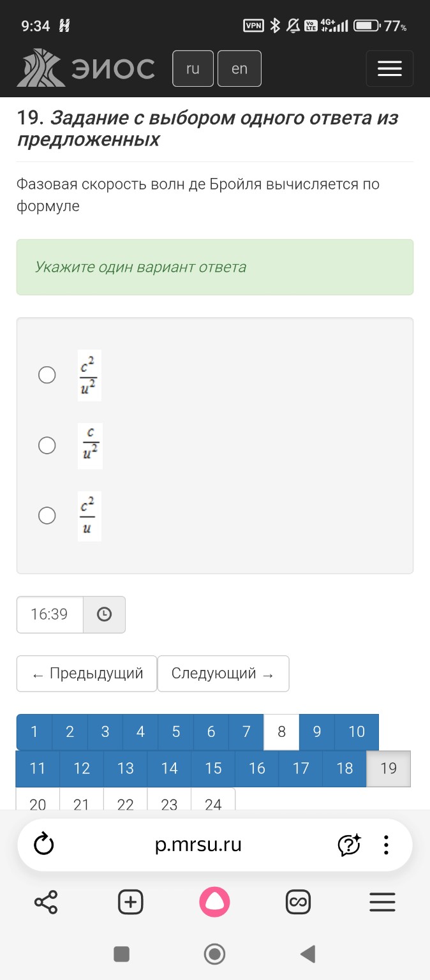The height and width of the screenshot is (980, 430).
Task: Share the page using share icon
Action: 45,902
